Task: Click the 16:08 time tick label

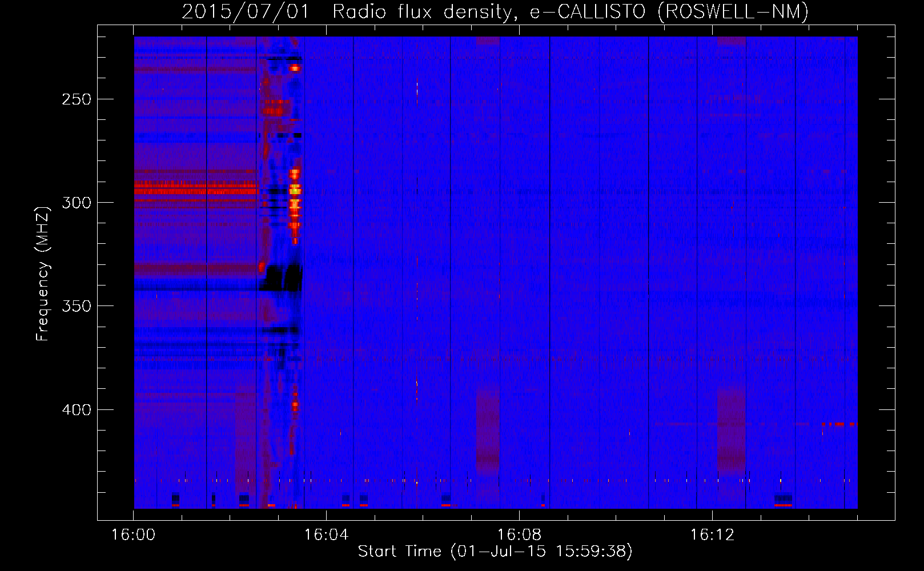Action: pyautogui.click(x=520, y=534)
